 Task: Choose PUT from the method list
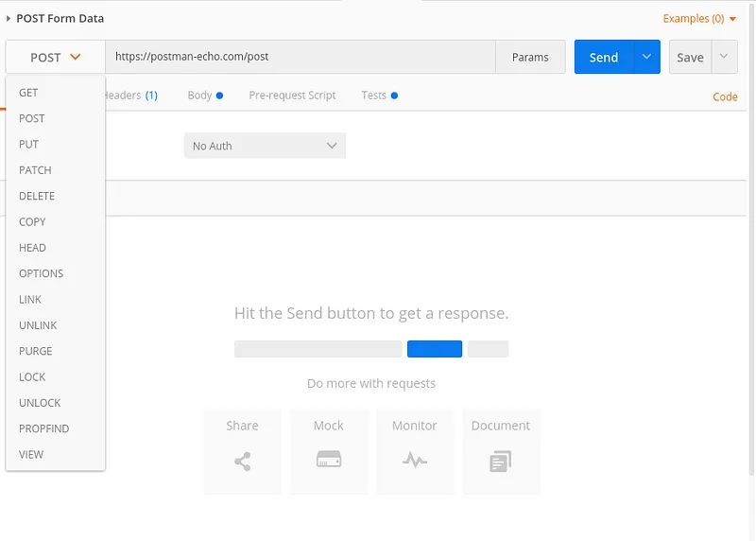pos(56,145)
